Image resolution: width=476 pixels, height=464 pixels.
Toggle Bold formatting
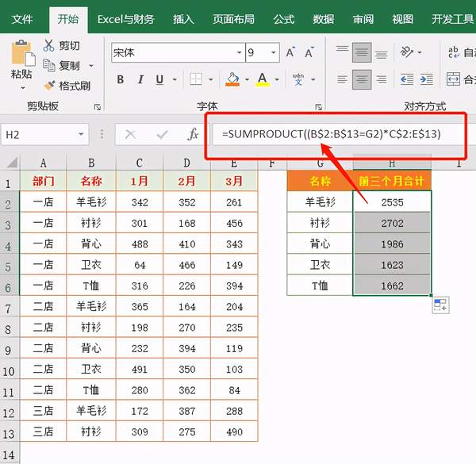[121, 79]
